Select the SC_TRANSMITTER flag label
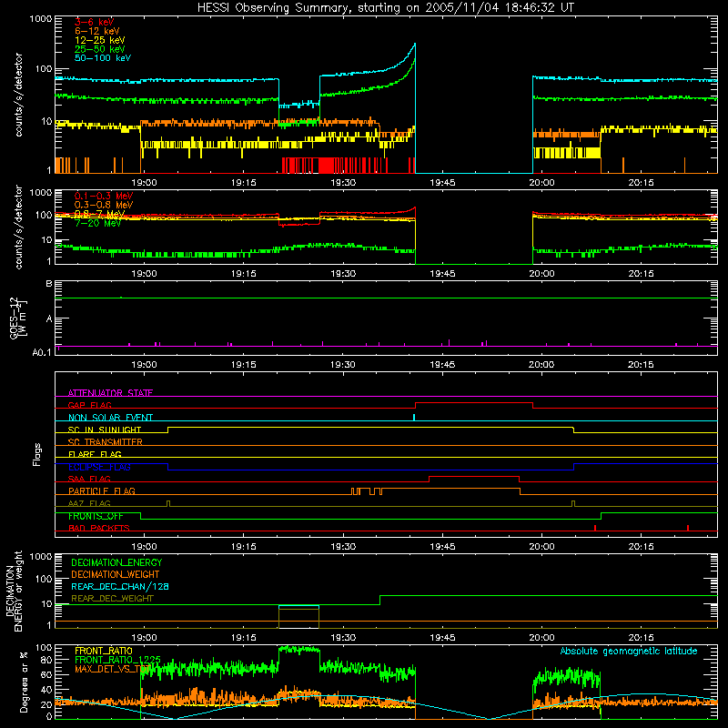This screenshot has width=728, height=728. pos(105,442)
